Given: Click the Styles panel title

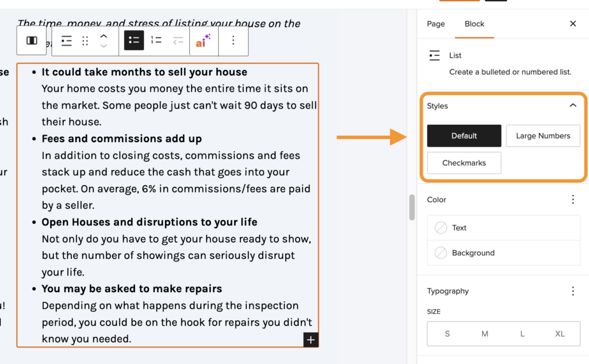Looking at the screenshot, I should click(x=437, y=106).
